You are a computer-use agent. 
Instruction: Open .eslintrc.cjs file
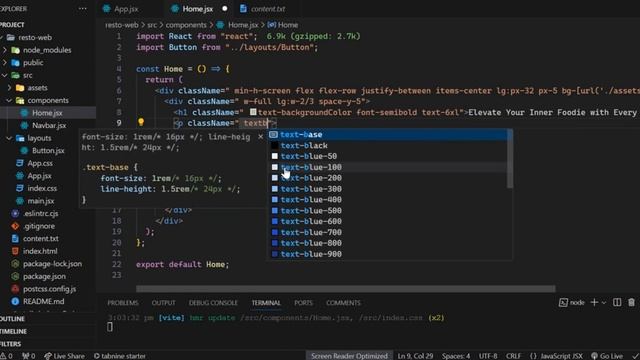tap(40, 213)
